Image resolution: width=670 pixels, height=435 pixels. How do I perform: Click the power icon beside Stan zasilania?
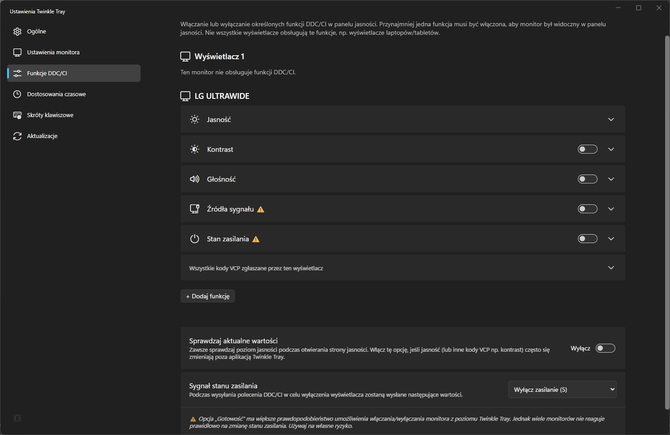[195, 239]
